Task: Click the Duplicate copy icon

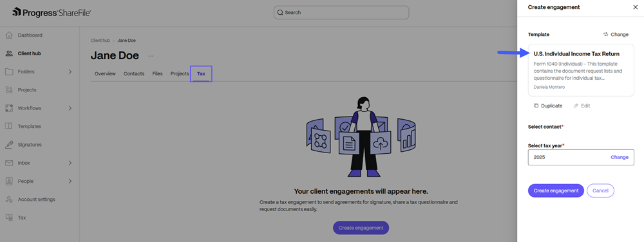Action: (x=536, y=106)
